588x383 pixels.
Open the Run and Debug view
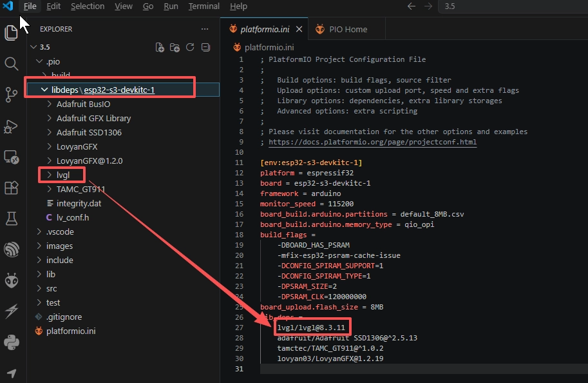tap(11, 126)
